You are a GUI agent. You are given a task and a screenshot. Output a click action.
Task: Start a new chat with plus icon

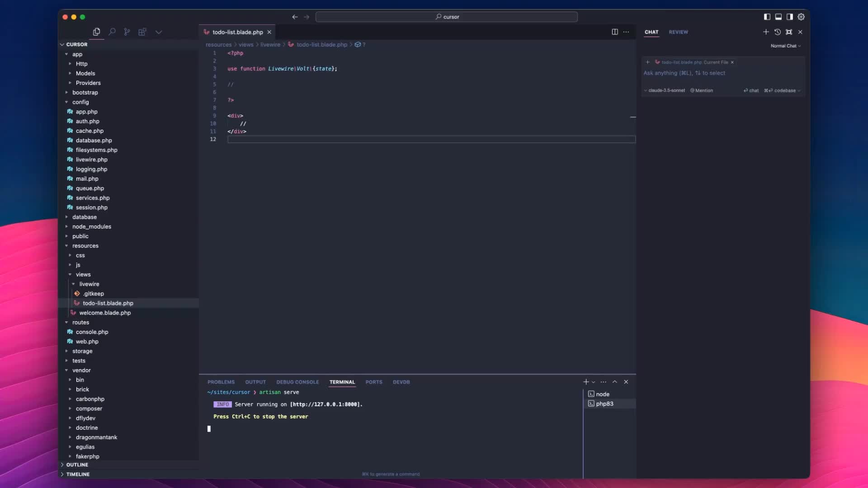click(x=766, y=32)
